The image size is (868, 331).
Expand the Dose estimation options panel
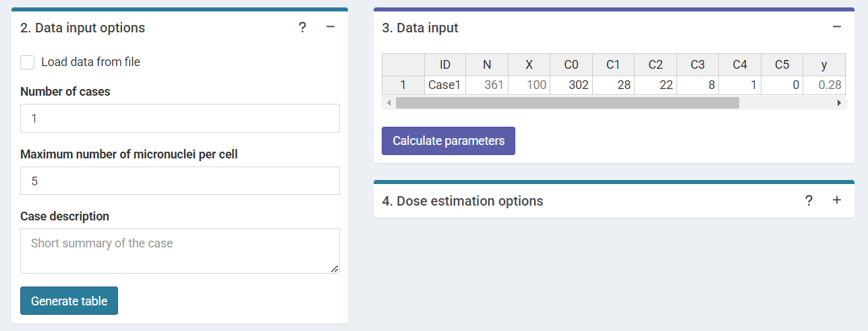(837, 200)
